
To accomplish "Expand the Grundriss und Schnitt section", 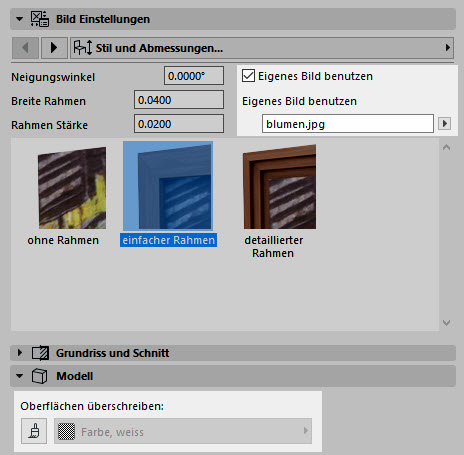I will [x=20, y=353].
